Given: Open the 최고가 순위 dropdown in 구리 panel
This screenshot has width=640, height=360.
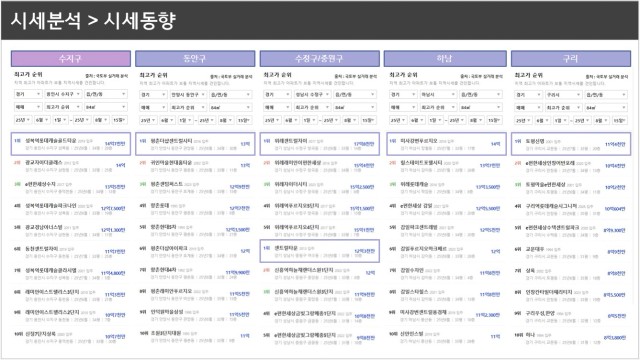Looking at the screenshot, I should pyautogui.click(x=564, y=107).
